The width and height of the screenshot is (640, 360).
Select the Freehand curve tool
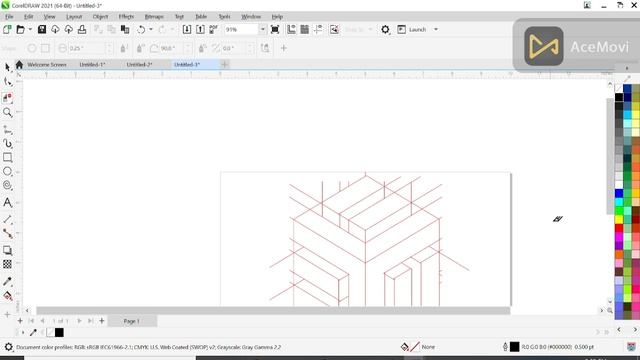click(x=7, y=130)
